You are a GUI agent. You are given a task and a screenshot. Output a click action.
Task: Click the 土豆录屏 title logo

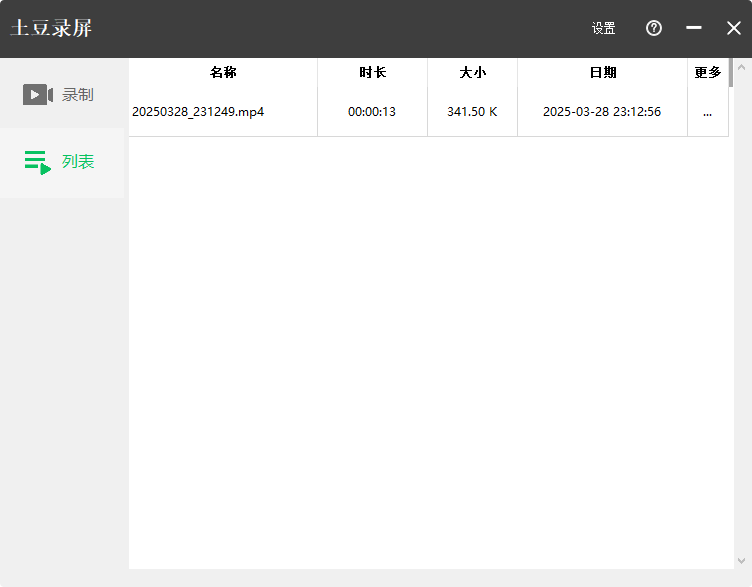tap(51, 28)
